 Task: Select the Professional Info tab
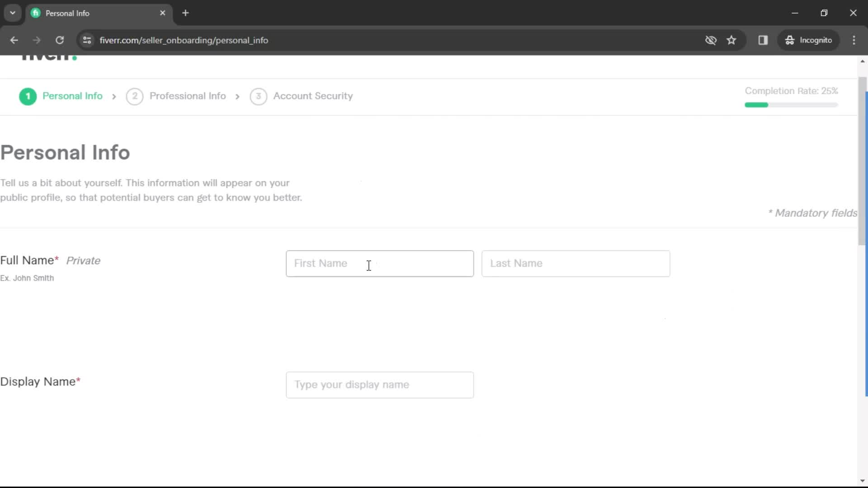click(188, 96)
